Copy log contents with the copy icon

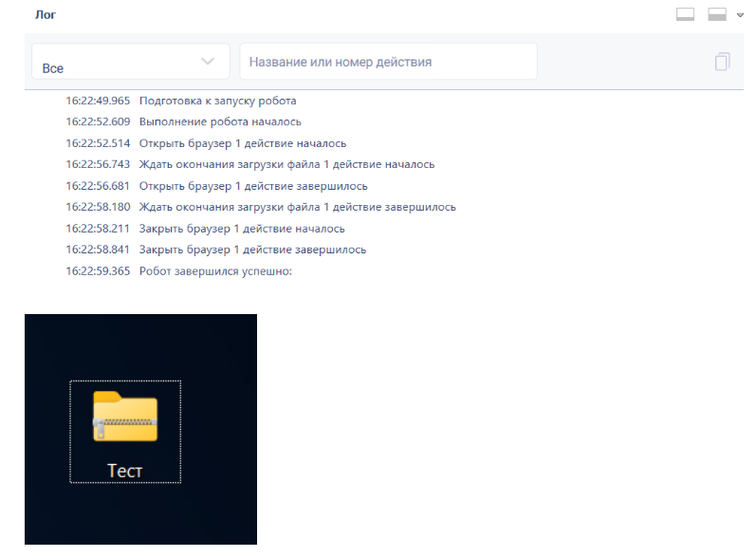tap(722, 62)
